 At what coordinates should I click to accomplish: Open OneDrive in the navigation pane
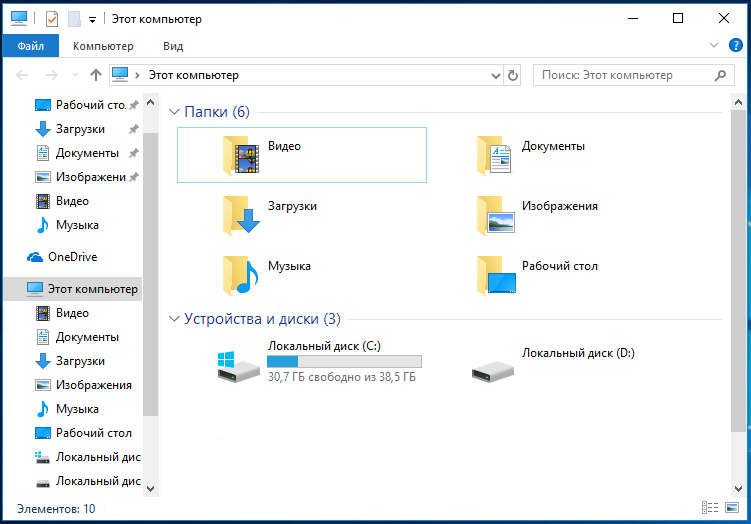coord(62,257)
